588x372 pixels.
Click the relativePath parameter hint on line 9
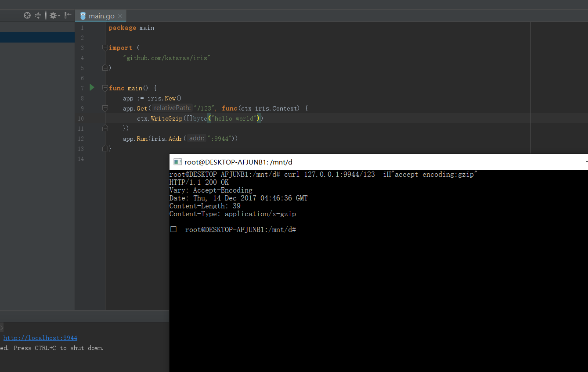coord(172,107)
